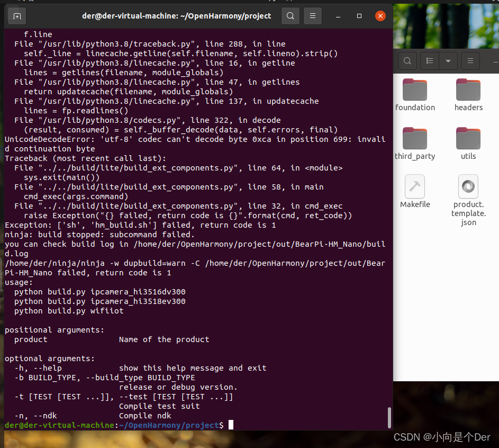Click the terminal window title text
The width and height of the screenshot is (499, 448).
click(177, 16)
